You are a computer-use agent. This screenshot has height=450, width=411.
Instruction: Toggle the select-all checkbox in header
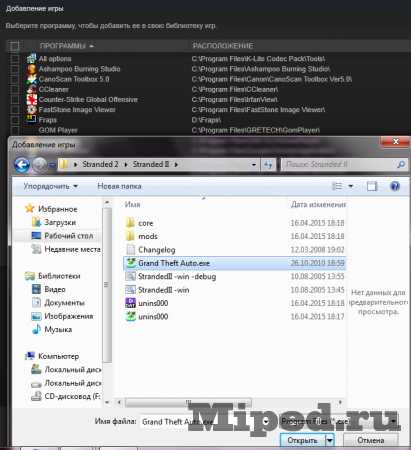(x=14, y=46)
